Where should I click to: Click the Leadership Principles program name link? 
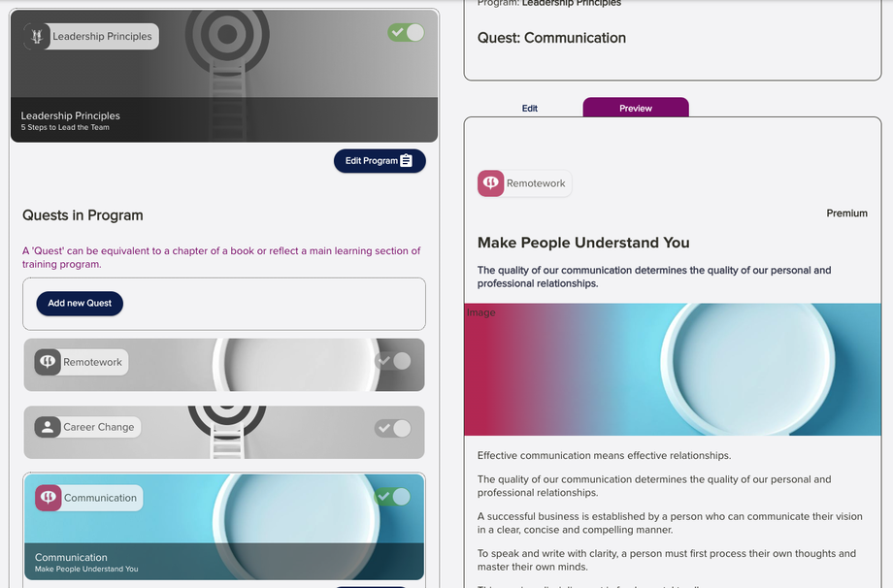[571, 4]
